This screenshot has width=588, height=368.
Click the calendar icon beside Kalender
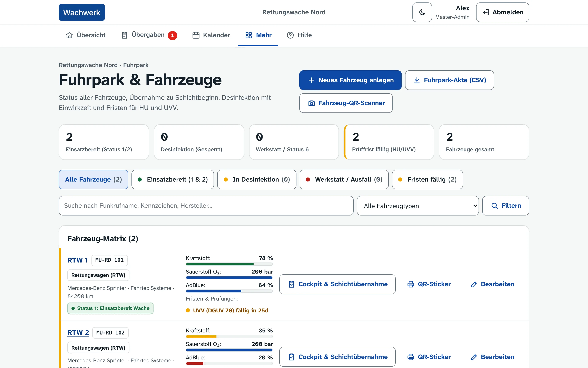coord(196,35)
